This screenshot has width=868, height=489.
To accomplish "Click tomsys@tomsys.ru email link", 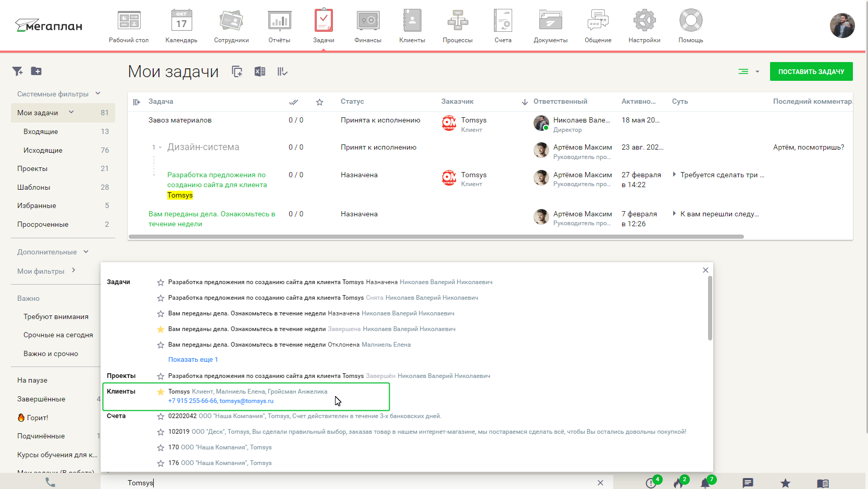I will coord(246,401).
